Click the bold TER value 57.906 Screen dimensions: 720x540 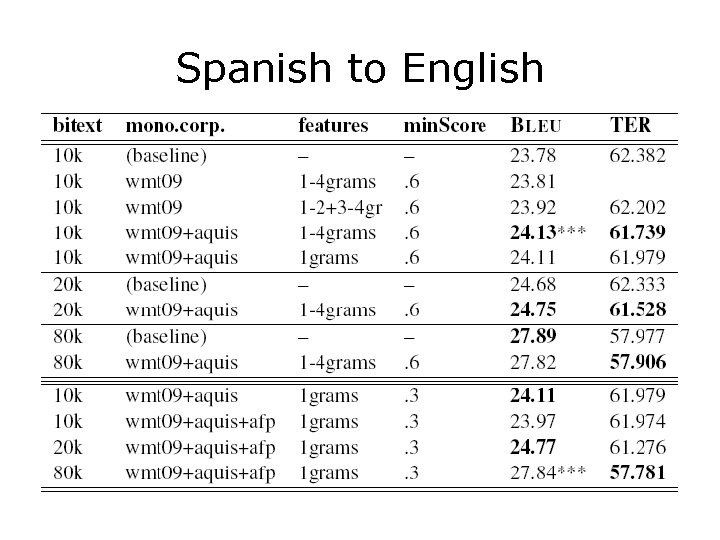click(x=637, y=362)
